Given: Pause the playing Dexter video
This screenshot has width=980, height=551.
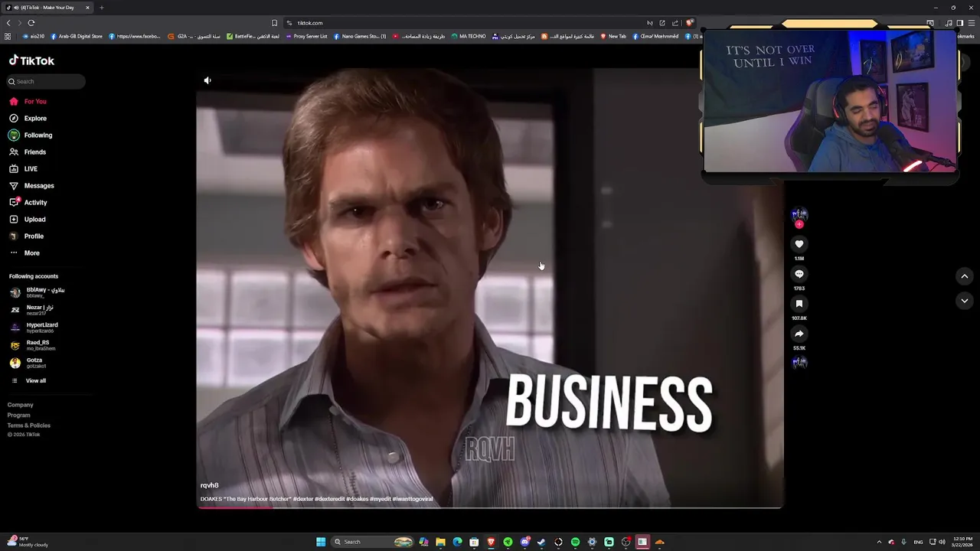Looking at the screenshot, I should click(490, 287).
